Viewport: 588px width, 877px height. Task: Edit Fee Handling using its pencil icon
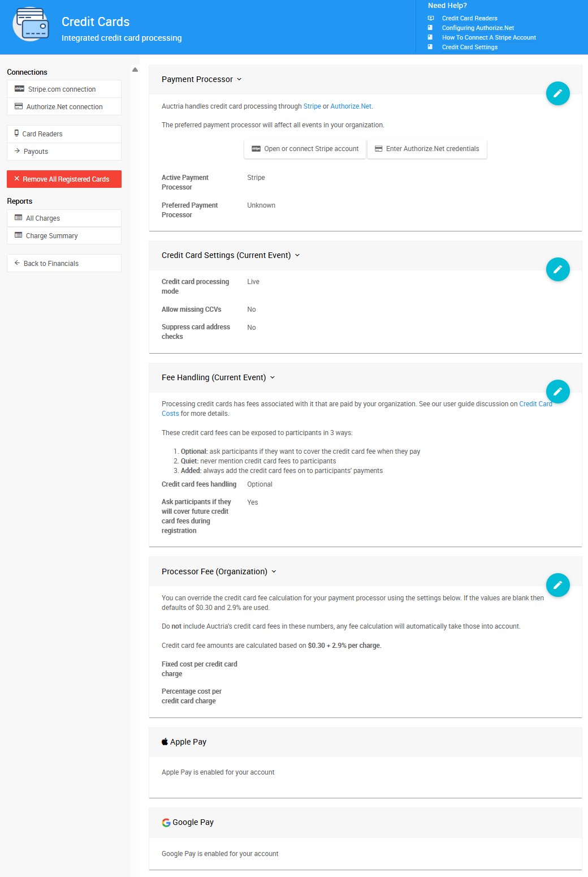pos(558,391)
